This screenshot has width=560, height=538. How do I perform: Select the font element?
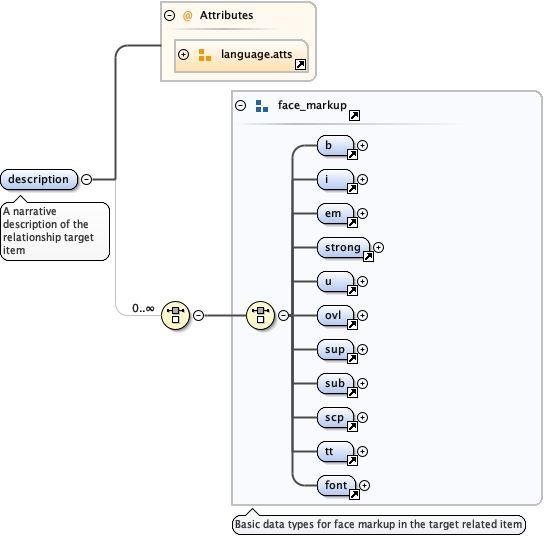coord(336,485)
